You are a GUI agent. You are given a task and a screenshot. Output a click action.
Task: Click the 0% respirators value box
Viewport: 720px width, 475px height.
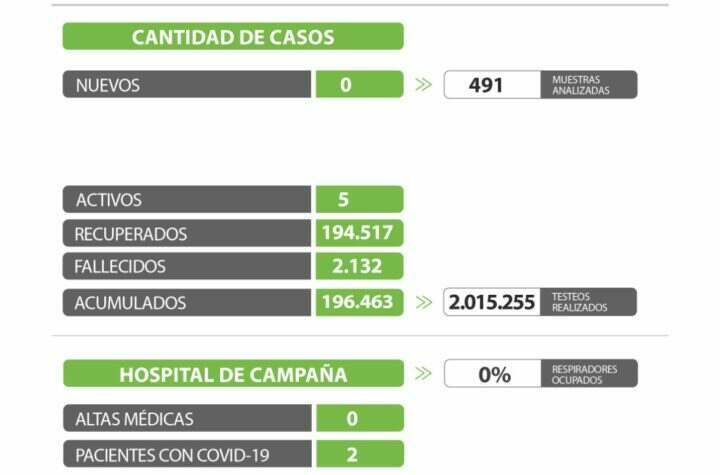[493, 374]
